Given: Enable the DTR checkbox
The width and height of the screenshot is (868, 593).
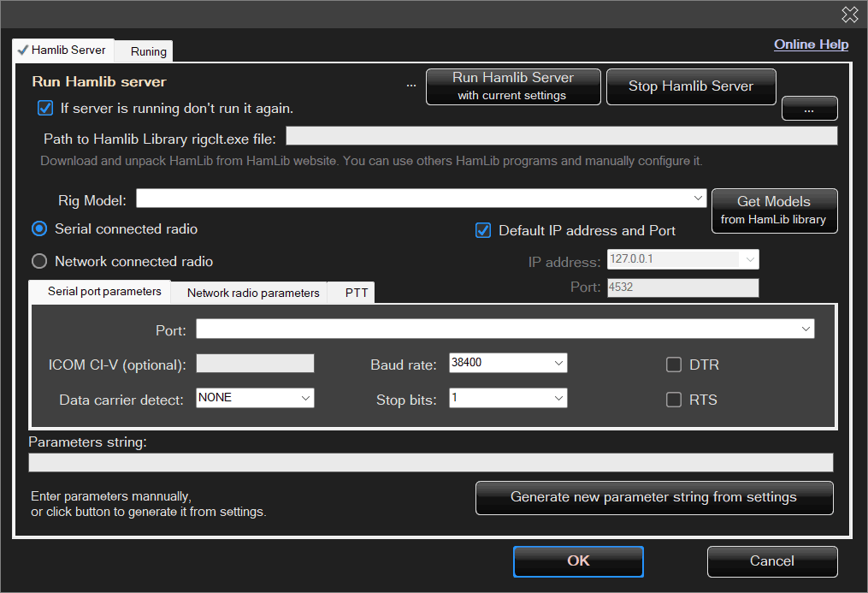Looking at the screenshot, I should [674, 365].
